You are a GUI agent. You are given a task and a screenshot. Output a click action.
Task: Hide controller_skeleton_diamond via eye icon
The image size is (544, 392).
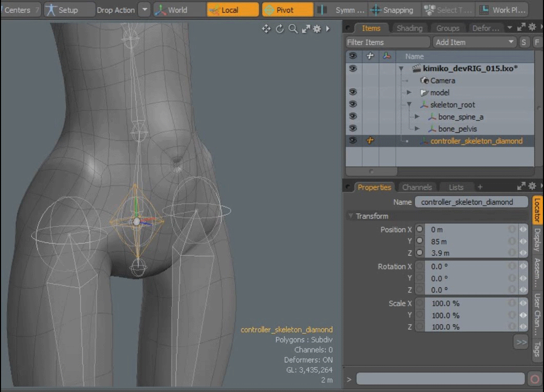353,140
